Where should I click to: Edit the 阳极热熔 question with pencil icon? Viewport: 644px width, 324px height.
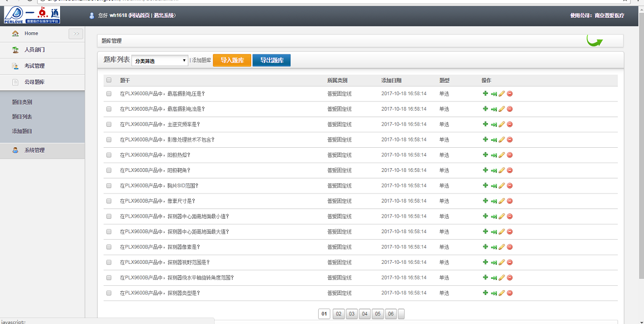pos(502,155)
